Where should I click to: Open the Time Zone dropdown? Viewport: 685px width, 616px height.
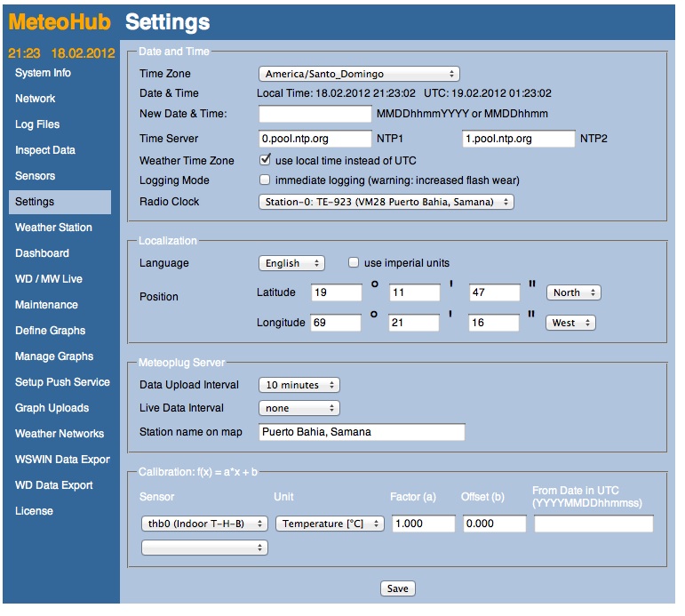point(358,74)
